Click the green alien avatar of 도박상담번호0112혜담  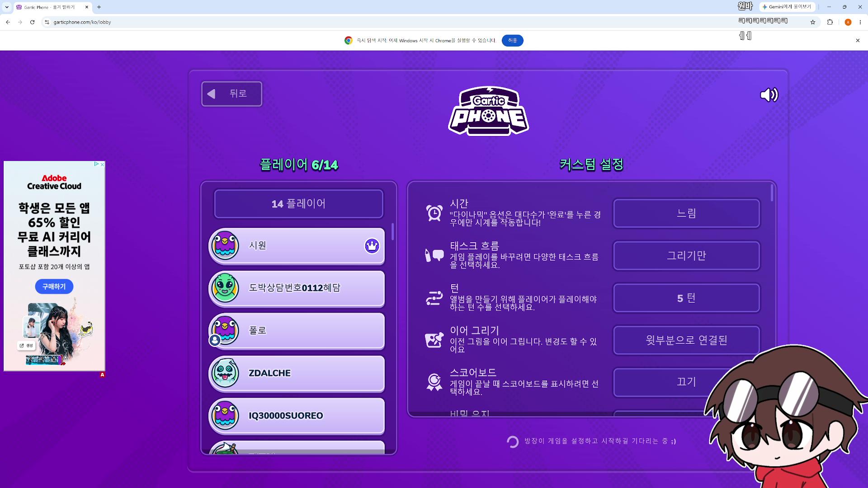click(x=225, y=288)
